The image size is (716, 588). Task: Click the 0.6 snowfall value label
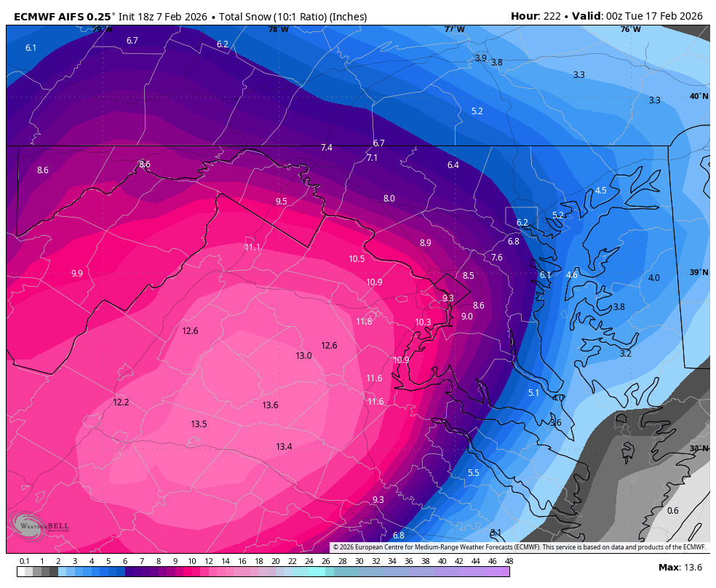tap(672, 511)
